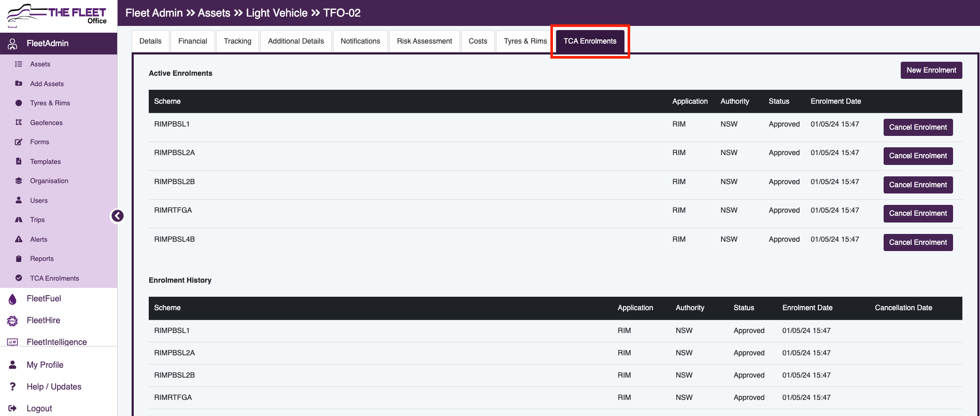
Task: Click the Assets list icon in sidebar
Action: [19, 64]
